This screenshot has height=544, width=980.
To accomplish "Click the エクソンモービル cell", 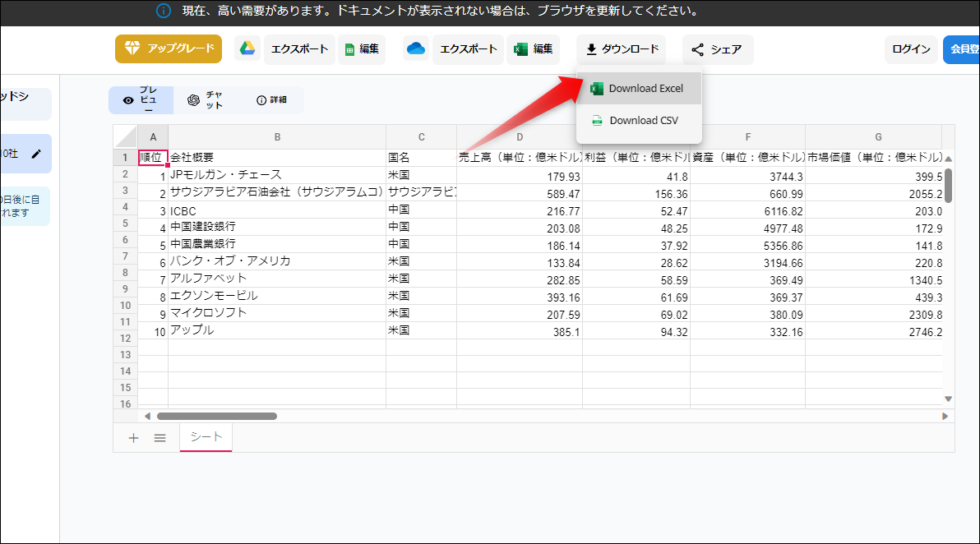I will 277,296.
